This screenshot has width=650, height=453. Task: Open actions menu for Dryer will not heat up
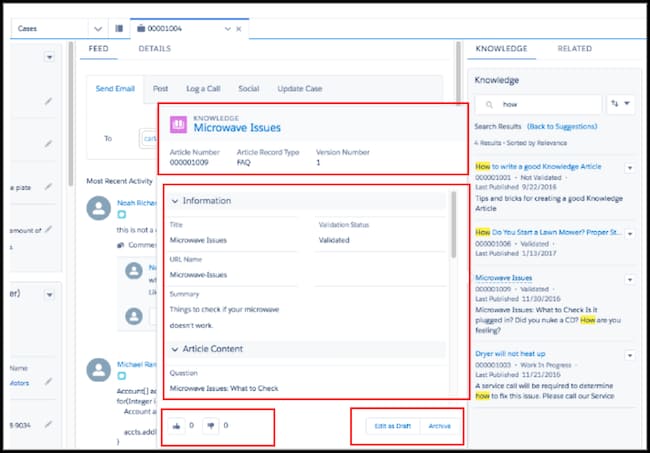coord(630,355)
